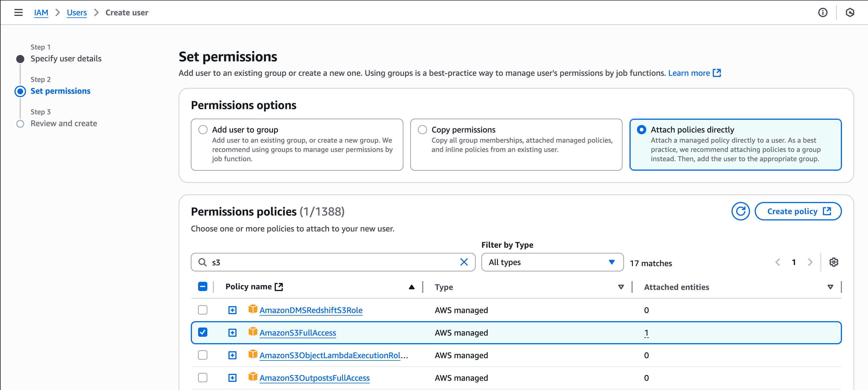868x390 pixels.
Task: Open the hamburger navigation menu icon
Action: click(x=18, y=12)
